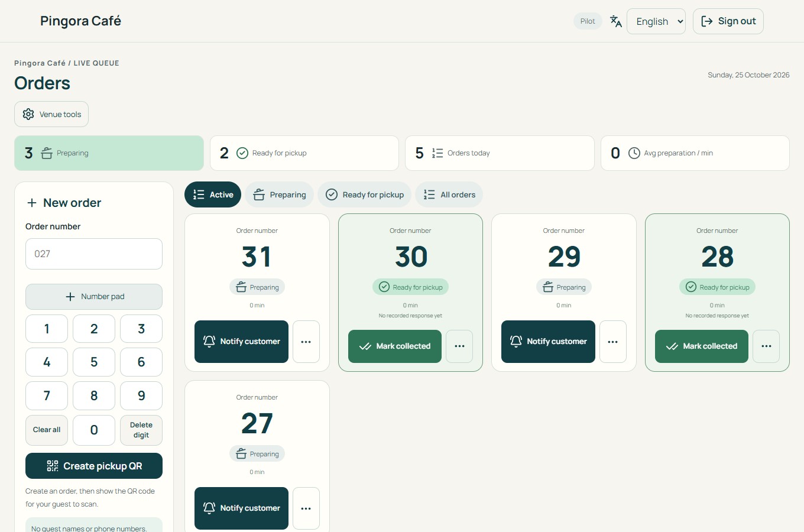Click the Preparing status badge on order 29

564,287
